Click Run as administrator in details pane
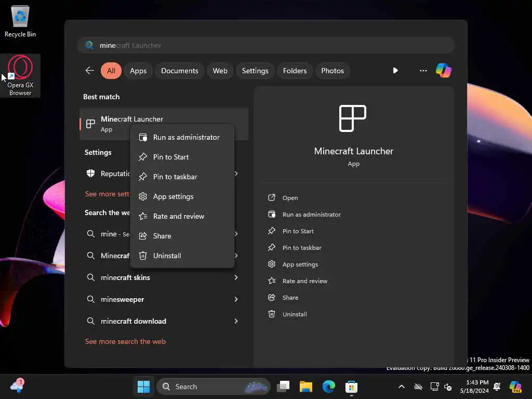Viewport: 532px width, 399px height. (304, 215)
